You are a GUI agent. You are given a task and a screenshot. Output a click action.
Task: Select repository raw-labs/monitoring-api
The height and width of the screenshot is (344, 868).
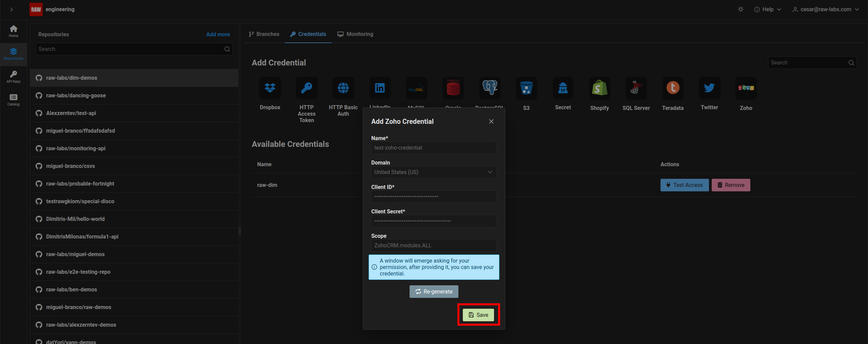134,149
